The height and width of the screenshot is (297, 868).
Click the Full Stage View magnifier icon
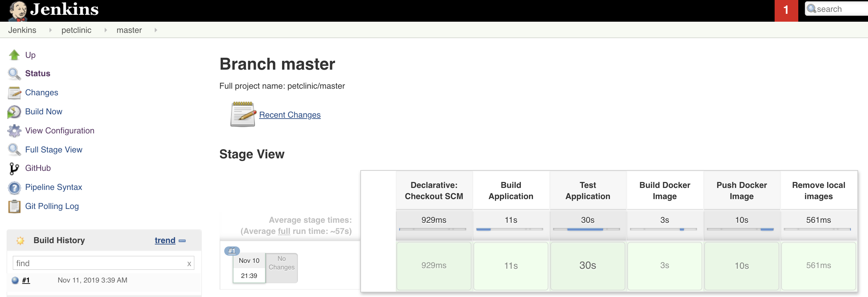[x=14, y=149]
